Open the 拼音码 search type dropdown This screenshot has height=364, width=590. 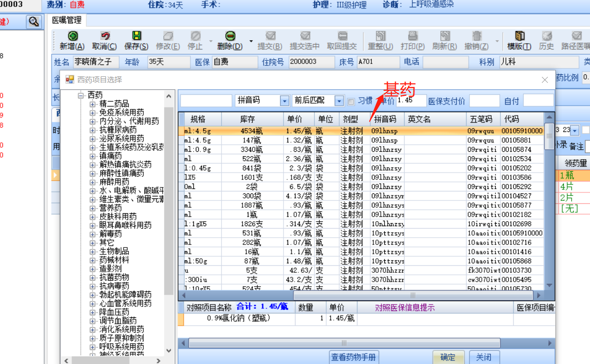pyautogui.click(x=285, y=101)
